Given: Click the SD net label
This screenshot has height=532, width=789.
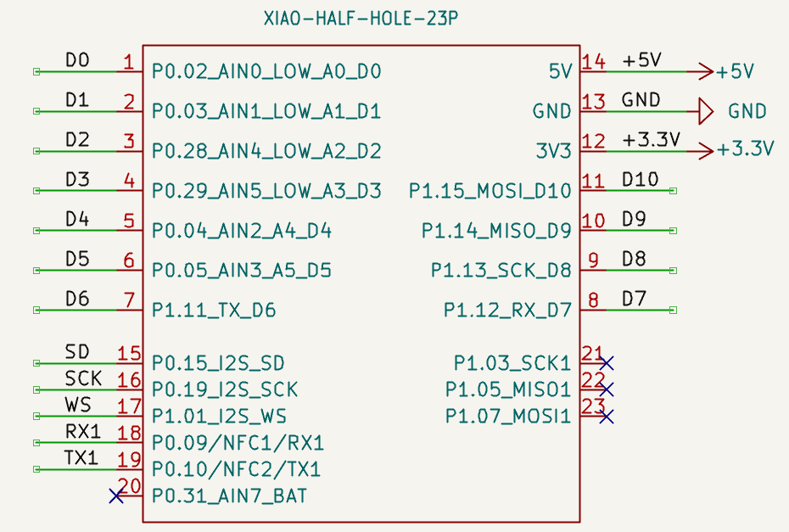Looking at the screenshot, I should [x=77, y=352].
